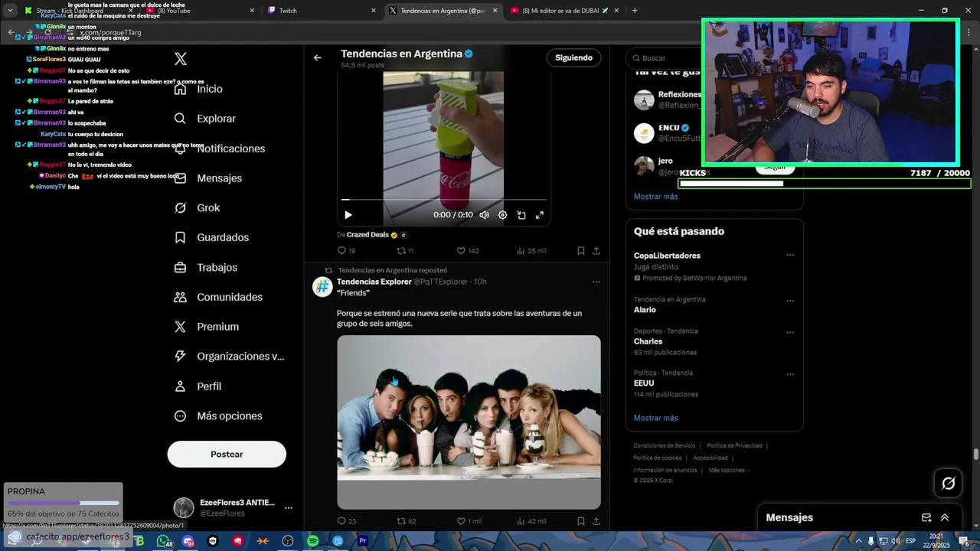Viewport: 980px width, 551px height.
Task: Open more options on Friends post
Action: (x=596, y=282)
